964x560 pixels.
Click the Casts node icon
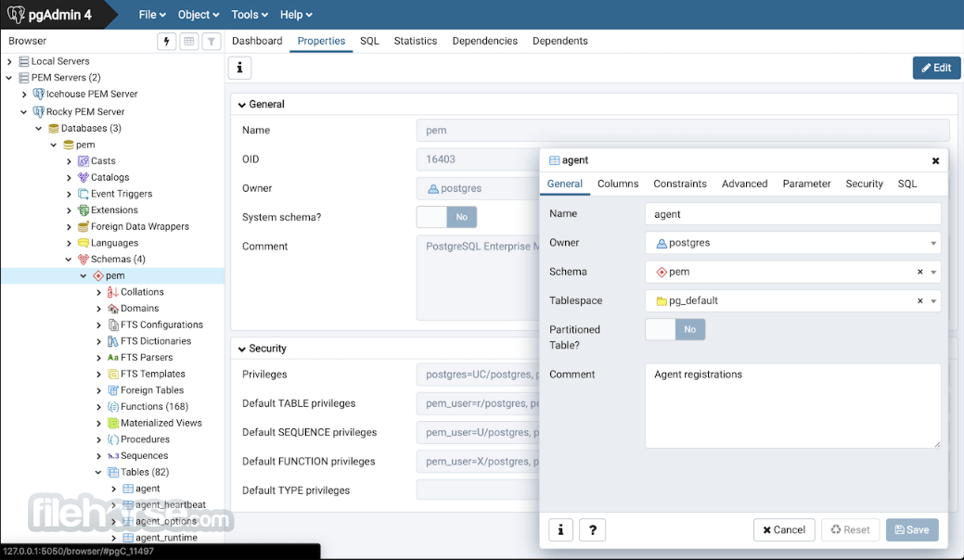[x=83, y=161]
